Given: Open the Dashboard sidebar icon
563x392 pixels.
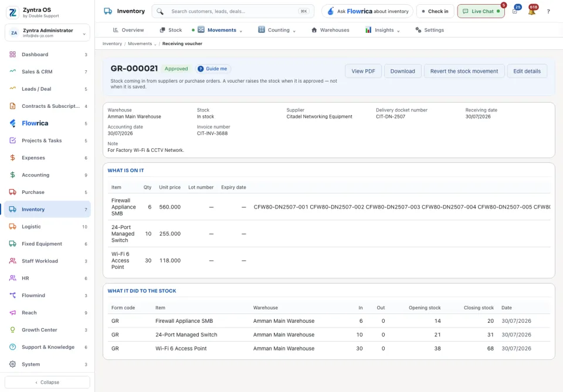Looking at the screenshot, I should point(12,54).
